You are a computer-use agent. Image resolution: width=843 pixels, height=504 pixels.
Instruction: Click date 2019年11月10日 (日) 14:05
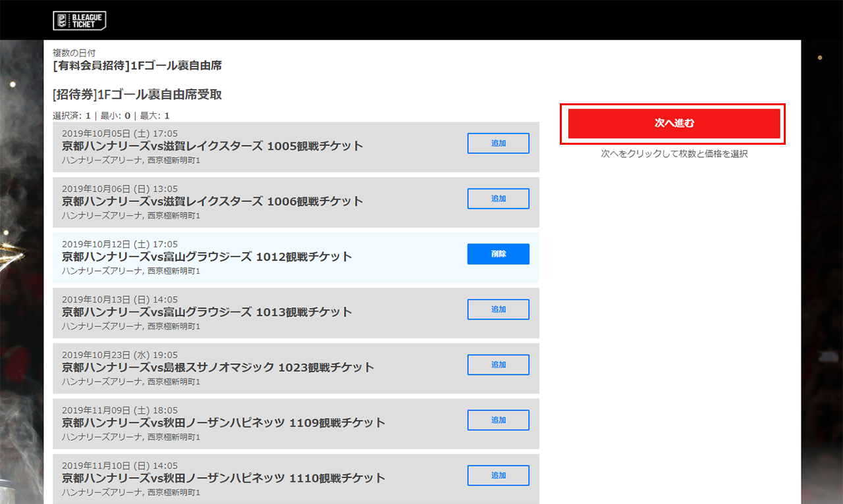[x=120, y=465]
